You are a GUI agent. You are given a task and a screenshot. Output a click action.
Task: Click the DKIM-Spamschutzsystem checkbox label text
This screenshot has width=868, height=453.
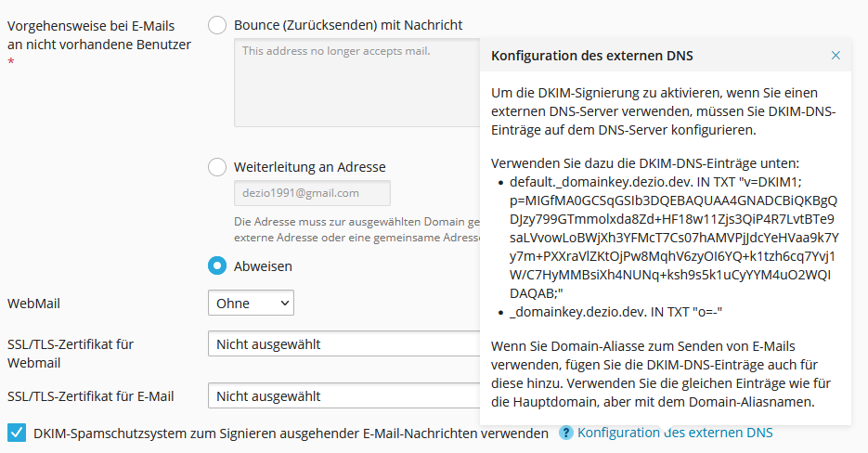[291, 434]
